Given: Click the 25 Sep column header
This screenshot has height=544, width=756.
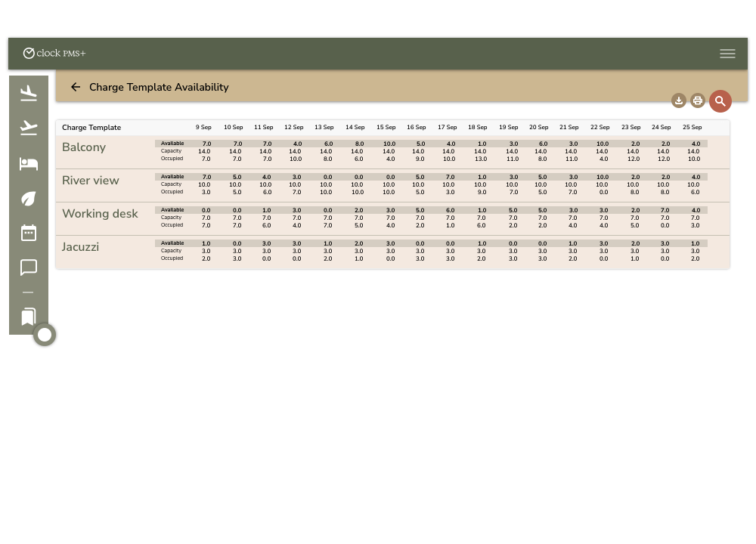Looking at the screenshot, I should (x=692, y=128).
